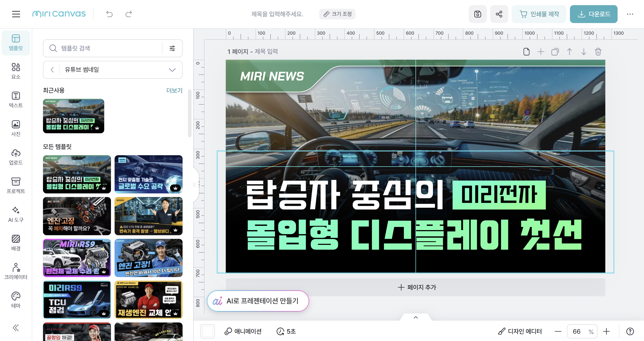Click AI로 프레젠테이션 만들기 button

[258, 301]
